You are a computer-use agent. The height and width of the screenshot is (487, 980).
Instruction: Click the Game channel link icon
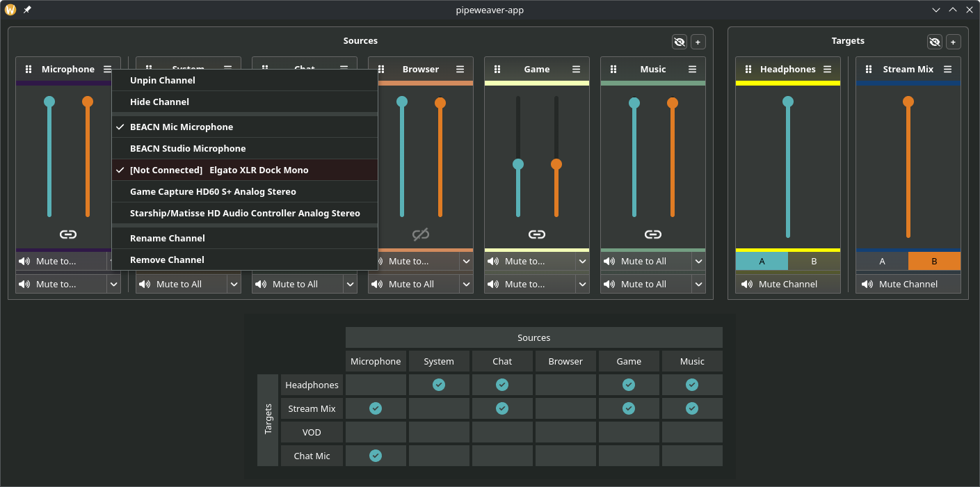pyautogui.click(x=536, y=234)
